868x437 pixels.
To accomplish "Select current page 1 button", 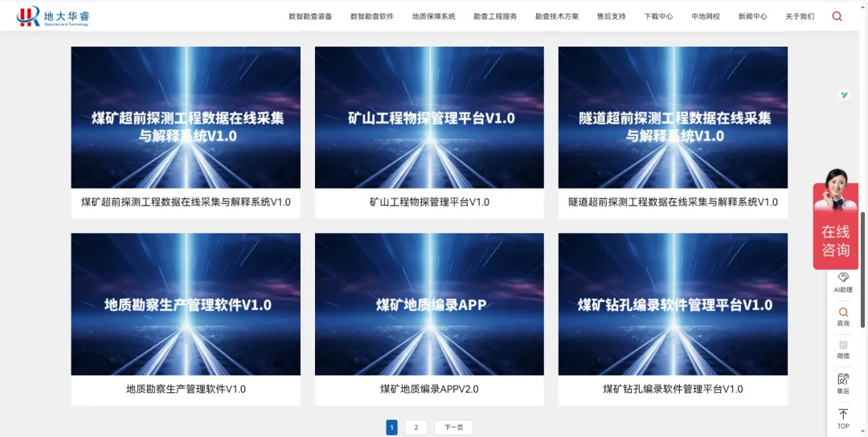I will point(391,427).
